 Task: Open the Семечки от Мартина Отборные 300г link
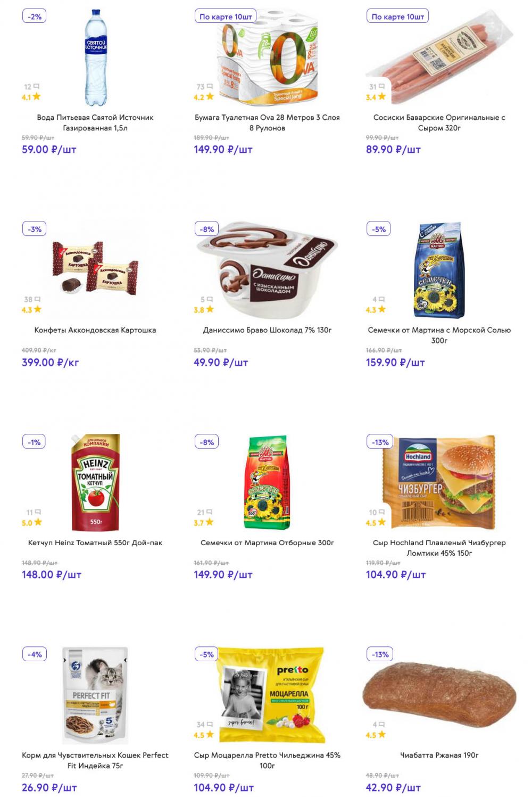(267, 543)
